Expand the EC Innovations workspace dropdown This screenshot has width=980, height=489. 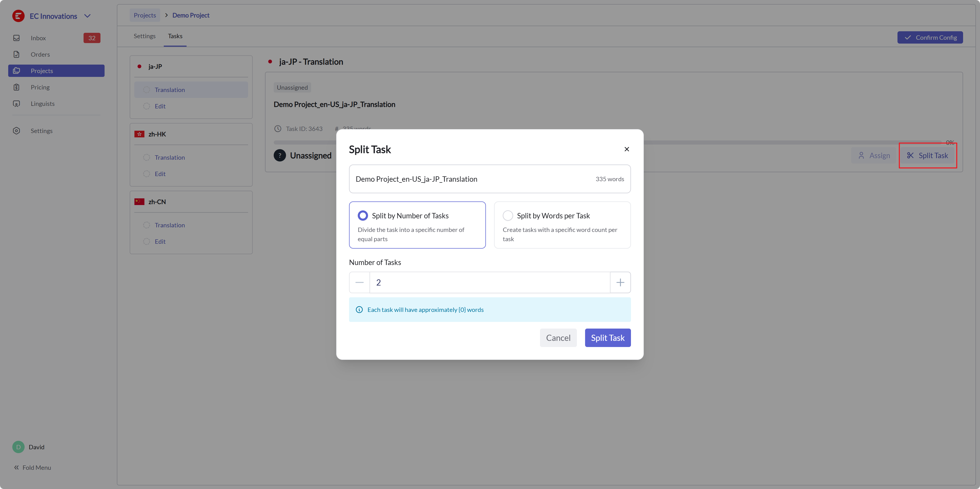(x=87, y=16)
